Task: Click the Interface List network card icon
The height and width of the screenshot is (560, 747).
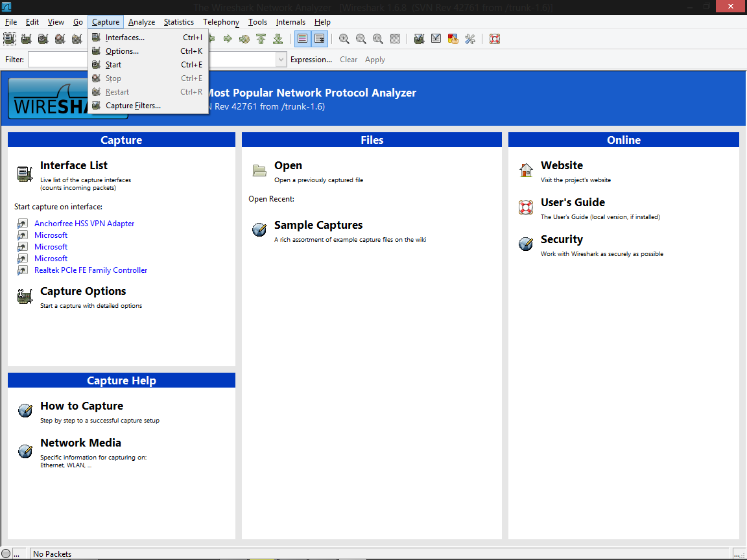Action: point(25,174)
